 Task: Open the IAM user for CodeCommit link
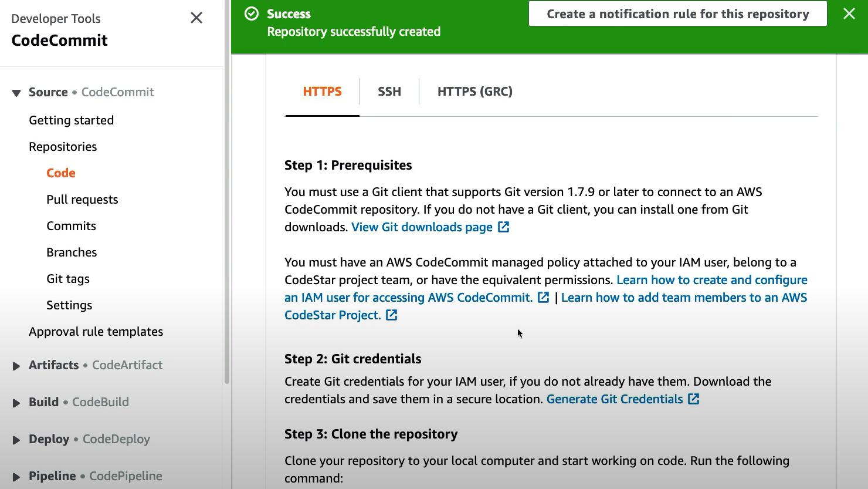408,297
